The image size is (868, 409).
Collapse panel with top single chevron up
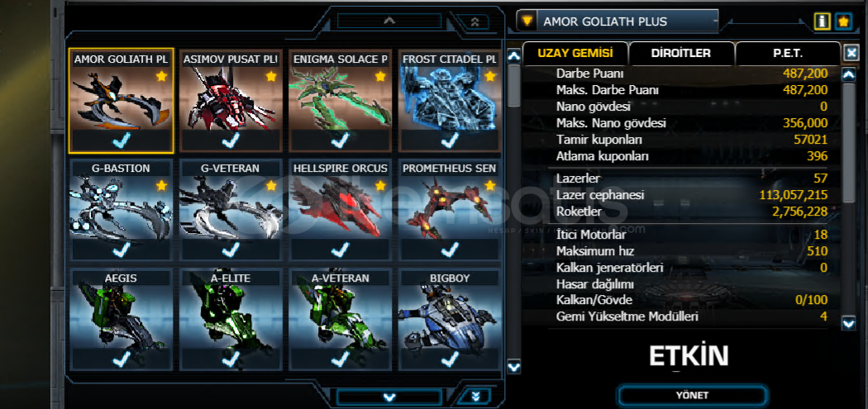tap(389, 21)
